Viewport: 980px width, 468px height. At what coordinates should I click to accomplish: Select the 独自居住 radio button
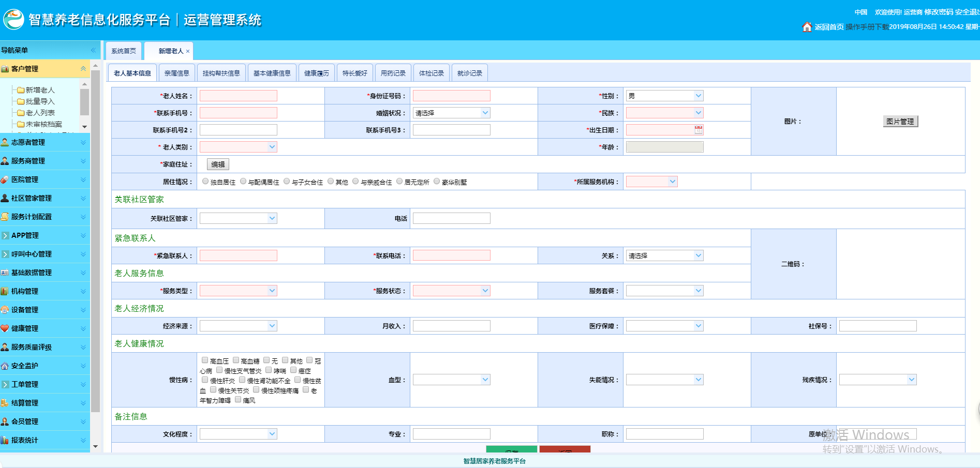205,181
